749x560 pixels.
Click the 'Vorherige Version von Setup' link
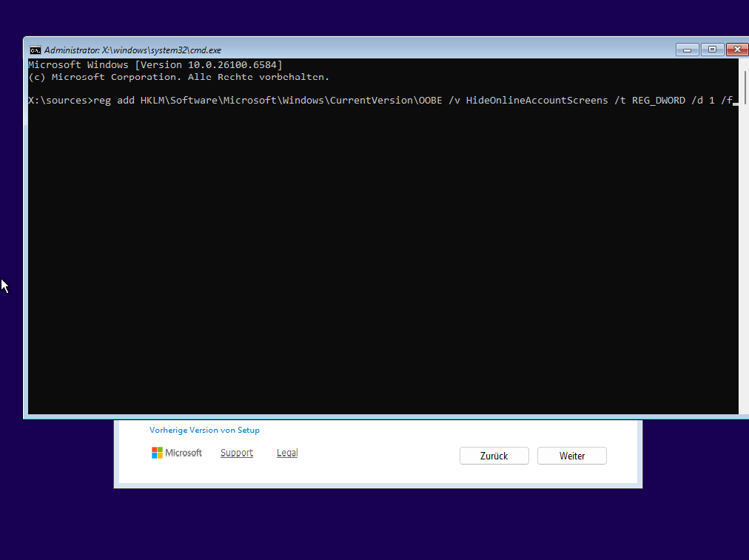[204, 430]
